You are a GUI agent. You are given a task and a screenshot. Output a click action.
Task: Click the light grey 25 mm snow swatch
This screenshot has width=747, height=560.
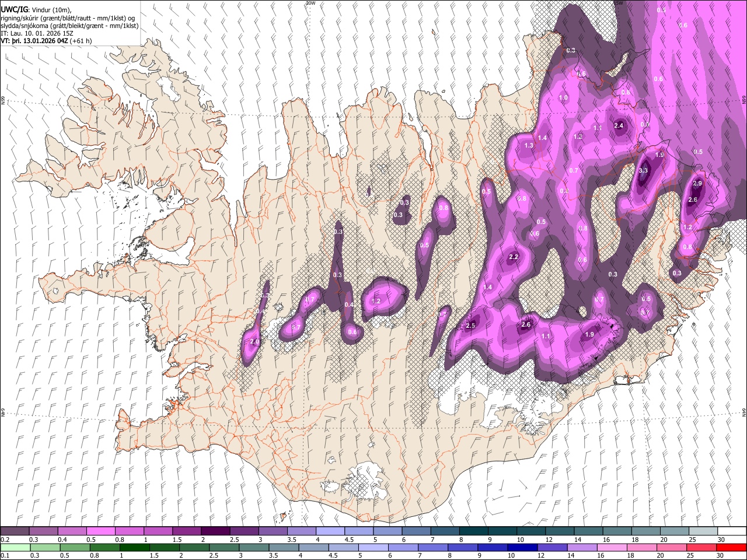(703, 531)
